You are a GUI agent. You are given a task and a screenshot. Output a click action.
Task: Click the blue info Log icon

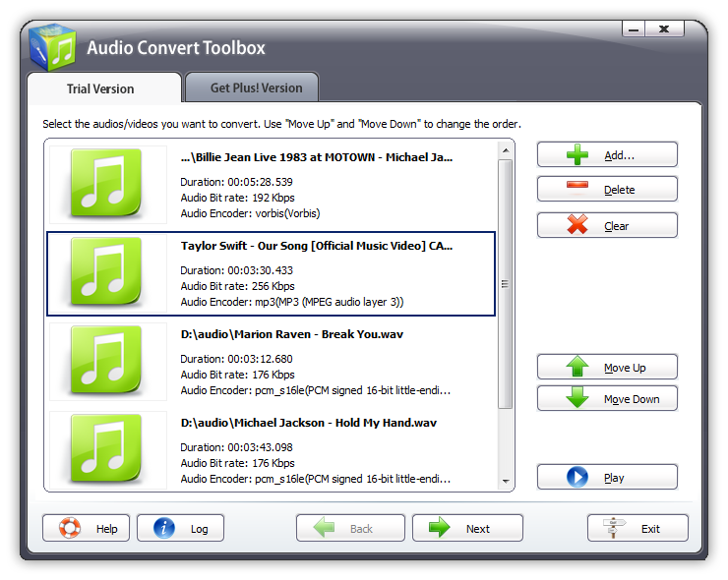[164, 528]
